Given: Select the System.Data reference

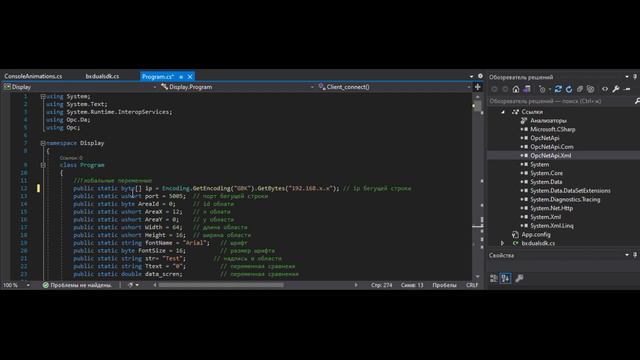Looking at the screenshot, I should pyautogui.click(x=546, y=182).
